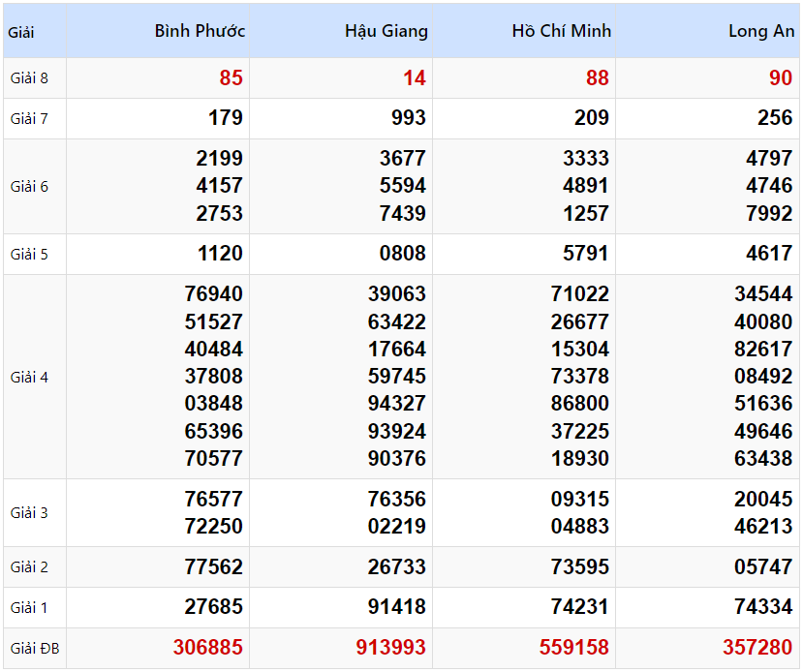Screen dimensions: 803x672
Task: Select the Giải 8 row label
Action: [29, 78]
